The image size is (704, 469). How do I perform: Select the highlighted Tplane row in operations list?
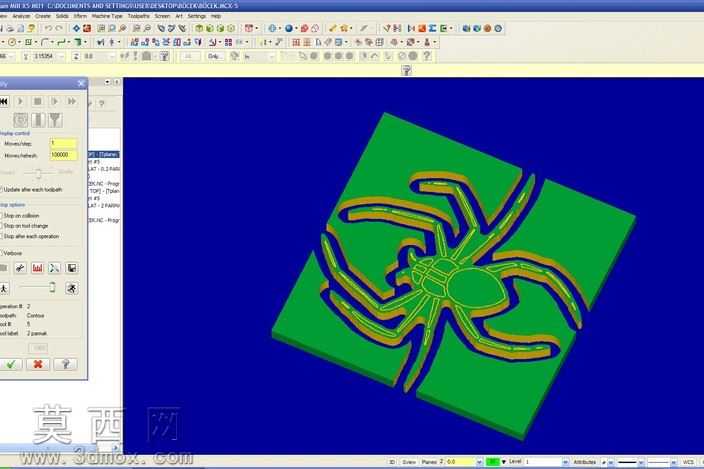[x=104, y=154]
